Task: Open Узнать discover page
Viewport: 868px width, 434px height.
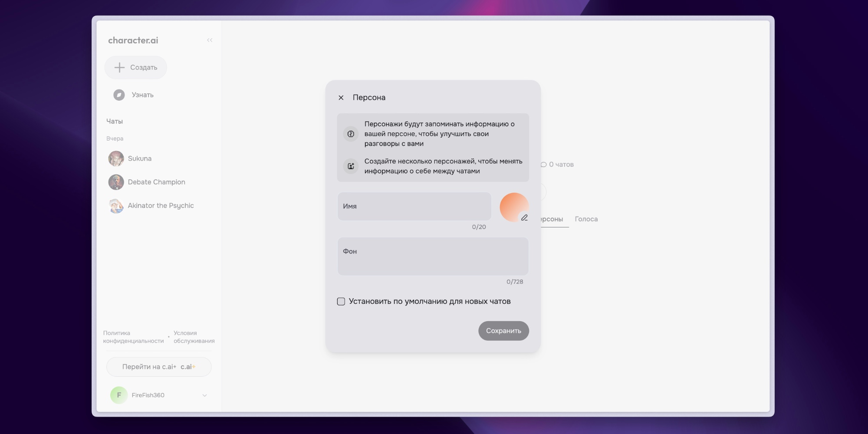Action: pos(135,95)
